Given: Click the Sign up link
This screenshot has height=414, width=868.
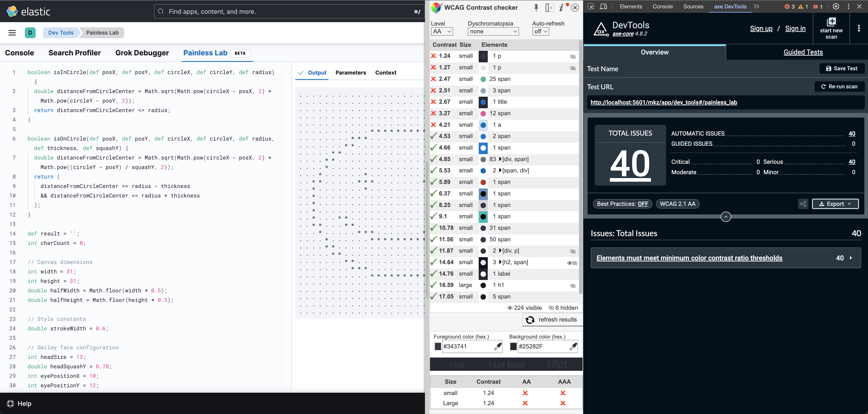Looking at the screenshot, I should point(761,29).
